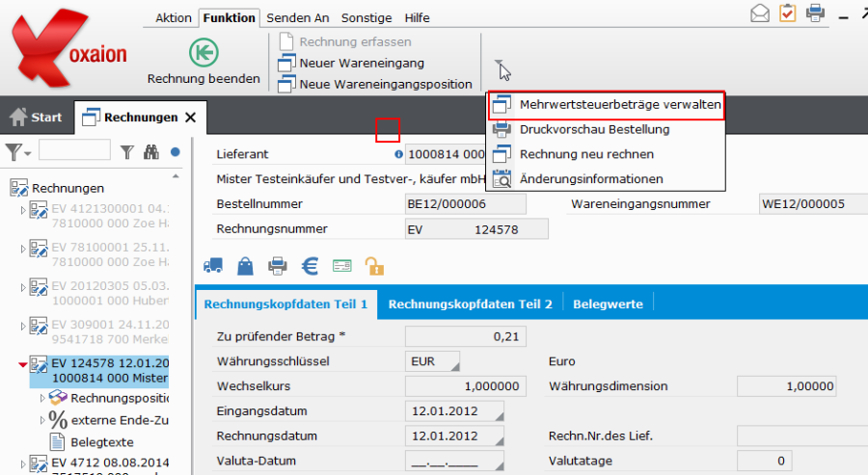
Task: Click the Rechnungsnummer EV 124578 field
Action: click(x=476, y=229)
